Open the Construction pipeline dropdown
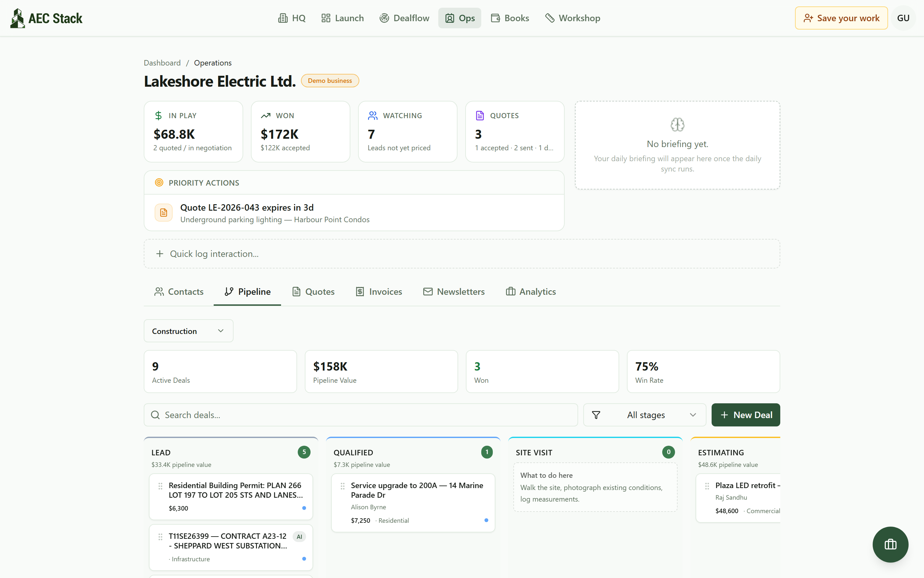 click(x=189, y=331)
